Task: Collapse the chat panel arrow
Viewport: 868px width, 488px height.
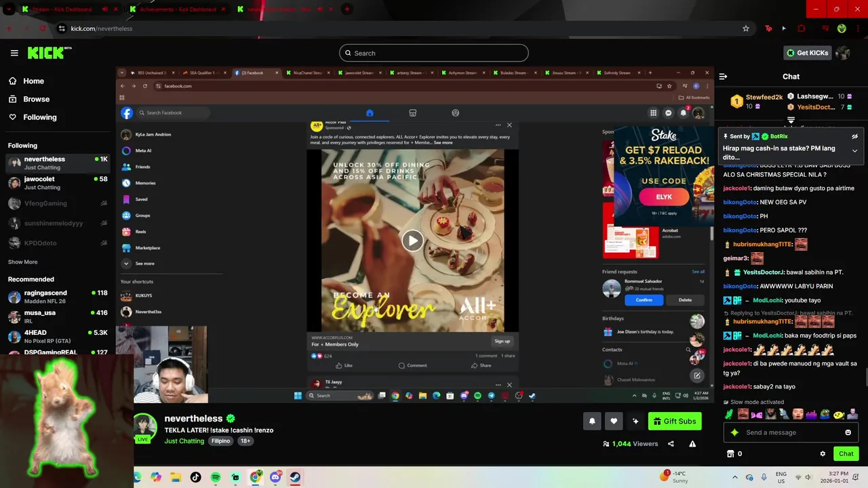Action: click(723, 77)
